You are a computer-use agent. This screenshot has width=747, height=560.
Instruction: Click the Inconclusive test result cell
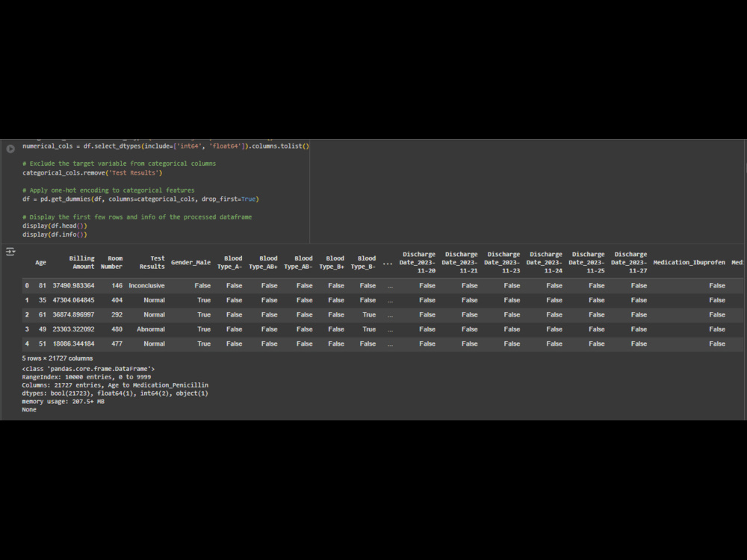[x=146, y=286]
